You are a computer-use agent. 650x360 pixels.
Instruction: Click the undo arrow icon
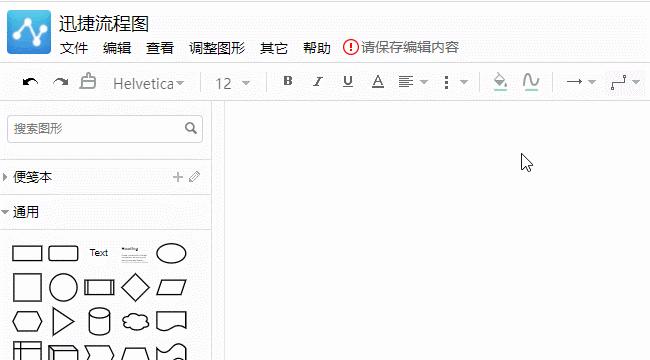click(30, 82)
